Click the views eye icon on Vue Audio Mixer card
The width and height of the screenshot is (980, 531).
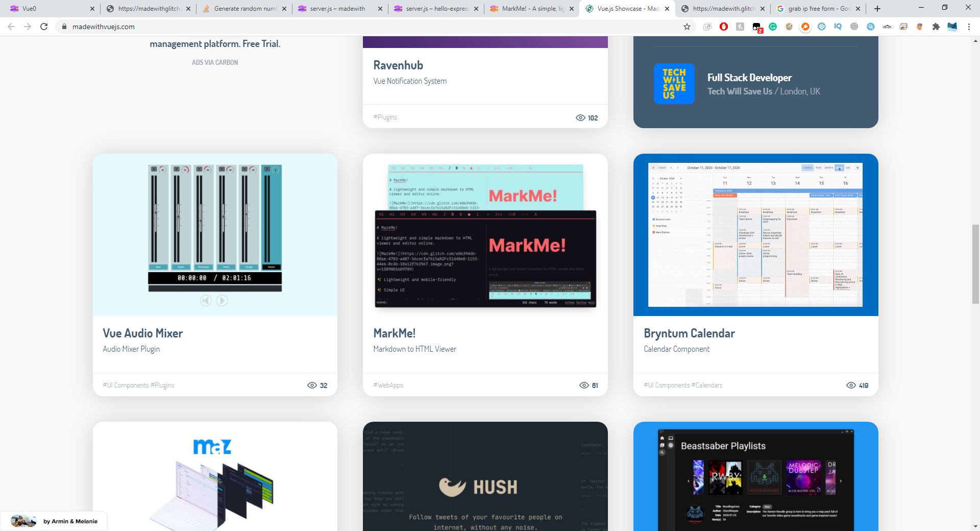coord(312,385)
